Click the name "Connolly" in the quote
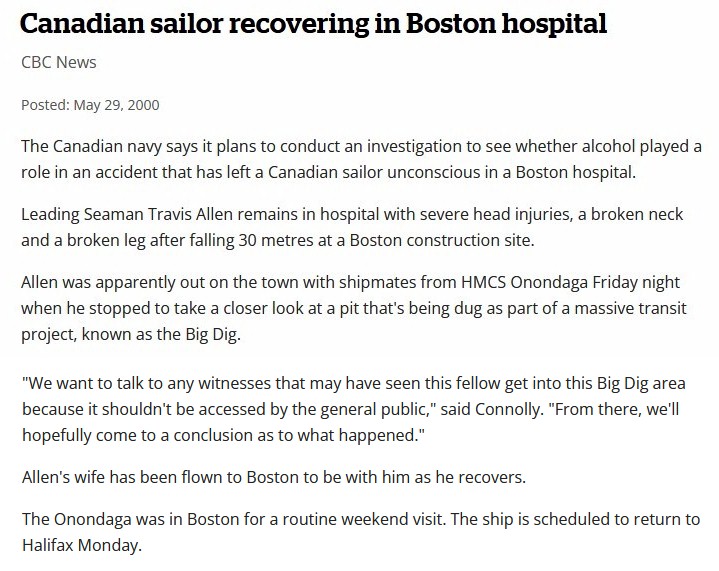 pyautogui.click(x=469, y=410)
